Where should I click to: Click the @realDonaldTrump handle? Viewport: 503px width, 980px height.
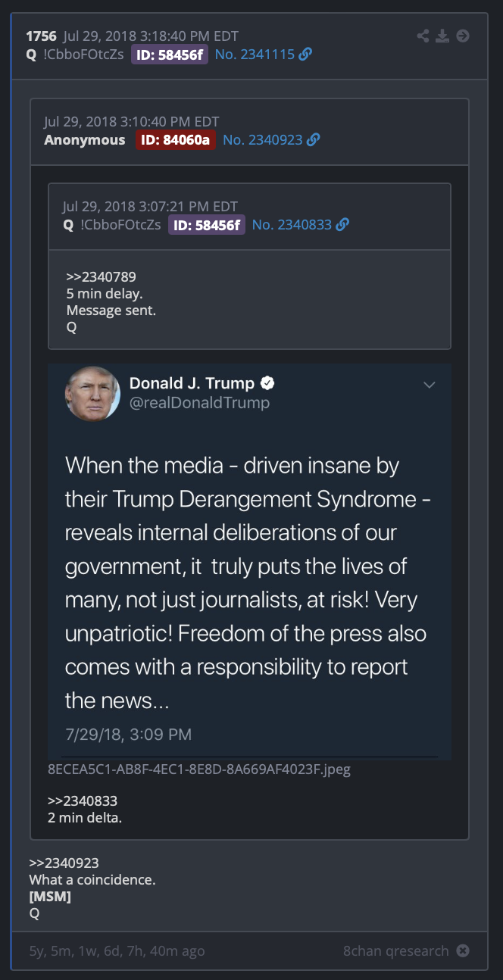tap(199, 403)
